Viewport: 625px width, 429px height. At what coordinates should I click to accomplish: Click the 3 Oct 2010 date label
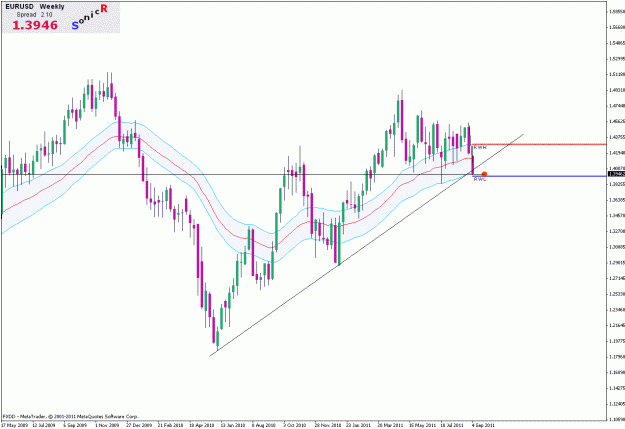295,425
